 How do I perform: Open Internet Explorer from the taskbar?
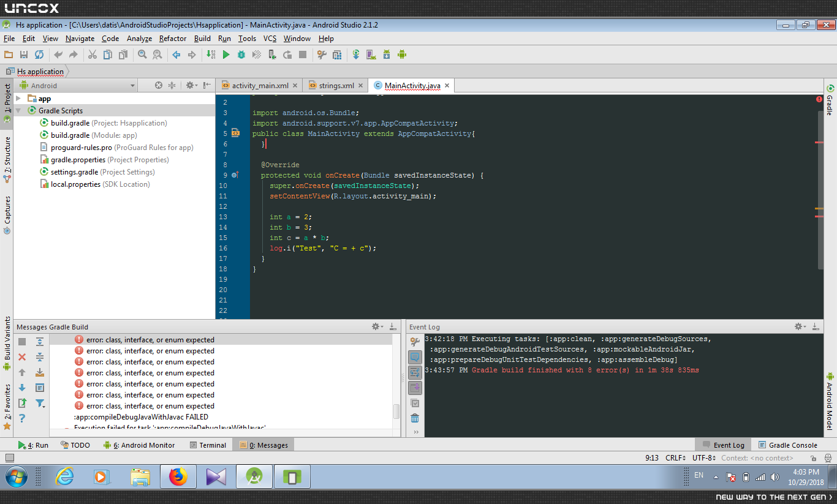65,477
